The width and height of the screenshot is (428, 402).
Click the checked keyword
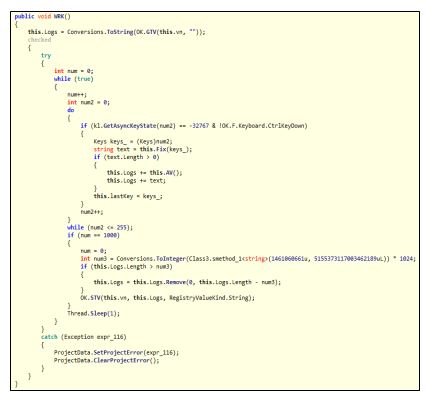point(39,40)
